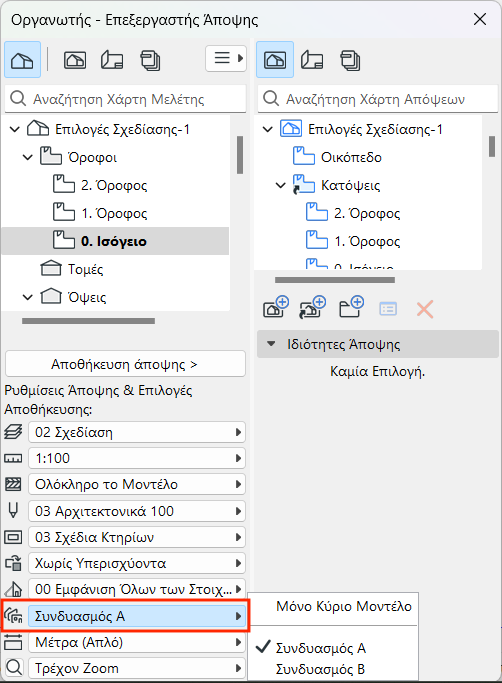Click the dimensioning icon
Viewport: 502px width, 683px height.
click(13, 642)
